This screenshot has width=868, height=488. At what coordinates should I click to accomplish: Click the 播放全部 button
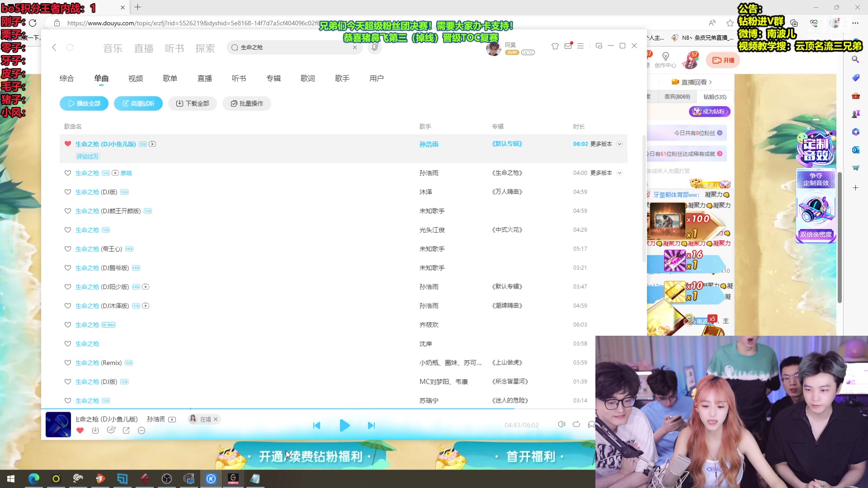[x=84, y=103]
